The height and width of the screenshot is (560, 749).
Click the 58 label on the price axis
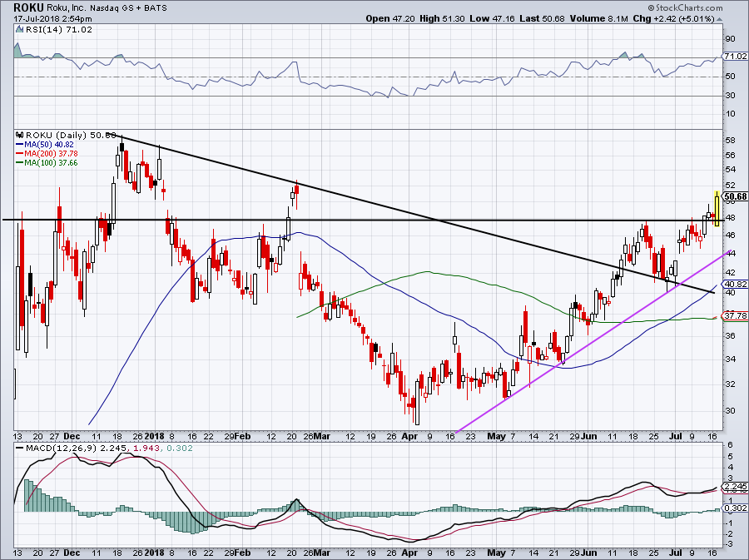(731, 141)
